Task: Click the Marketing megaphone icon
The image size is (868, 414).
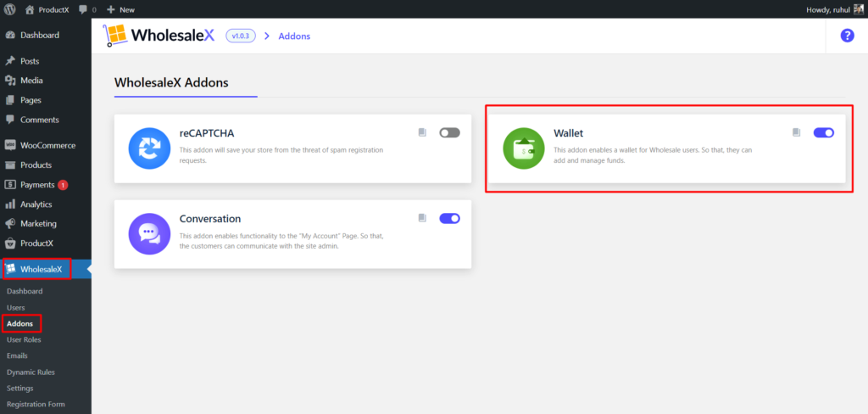Action: (10, 223)
